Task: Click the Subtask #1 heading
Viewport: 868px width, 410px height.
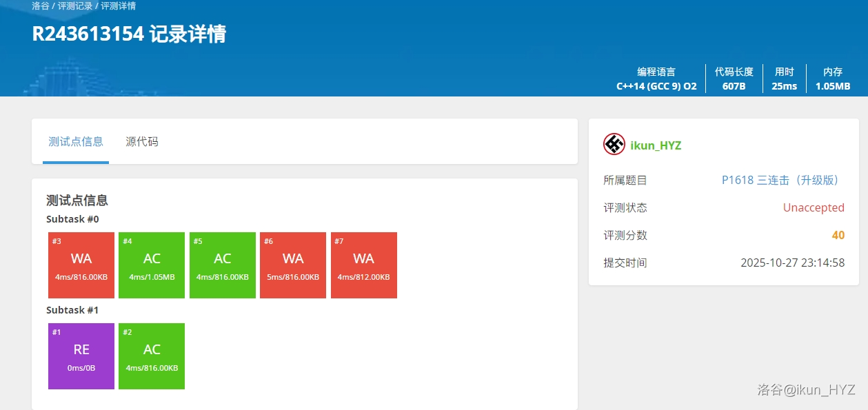Action: pos(72,310)
